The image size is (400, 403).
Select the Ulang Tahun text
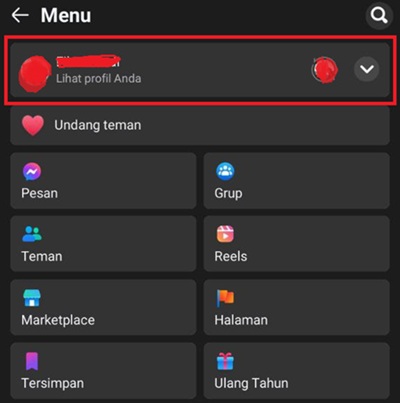pyautogui.click(x=251, y=383)
